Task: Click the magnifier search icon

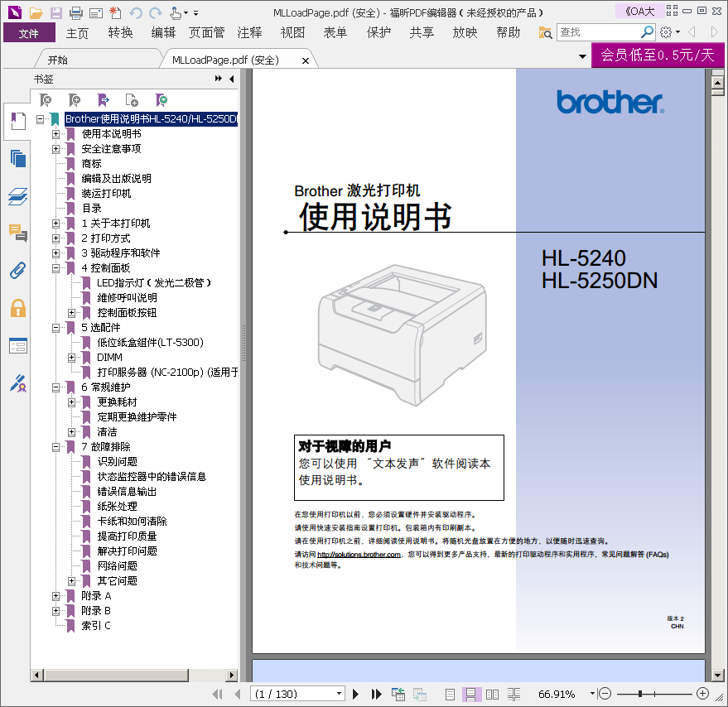Action: pyautogui.click(x=647, y=32)
